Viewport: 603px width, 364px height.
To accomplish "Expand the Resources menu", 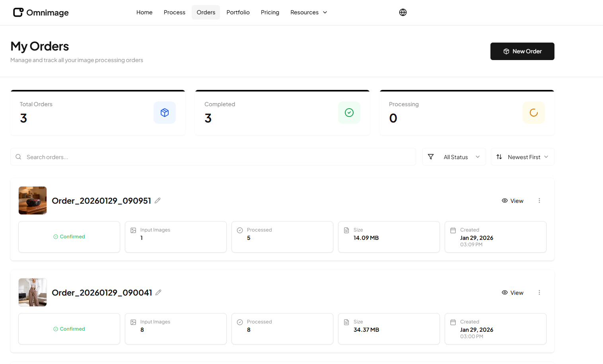I will tap(309, 12).
